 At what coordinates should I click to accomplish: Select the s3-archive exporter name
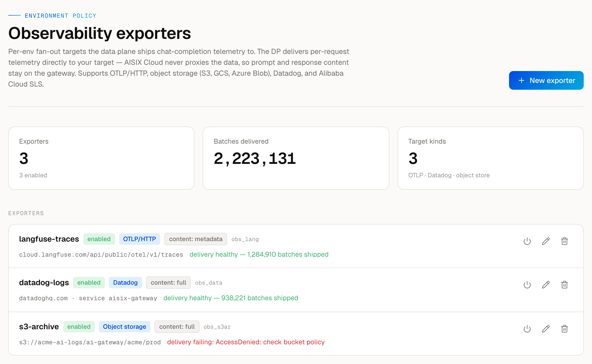coord(39,327)
